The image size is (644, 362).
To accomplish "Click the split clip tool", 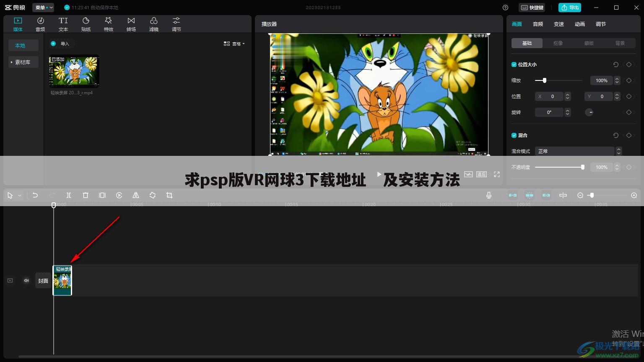I will [69, 195].
